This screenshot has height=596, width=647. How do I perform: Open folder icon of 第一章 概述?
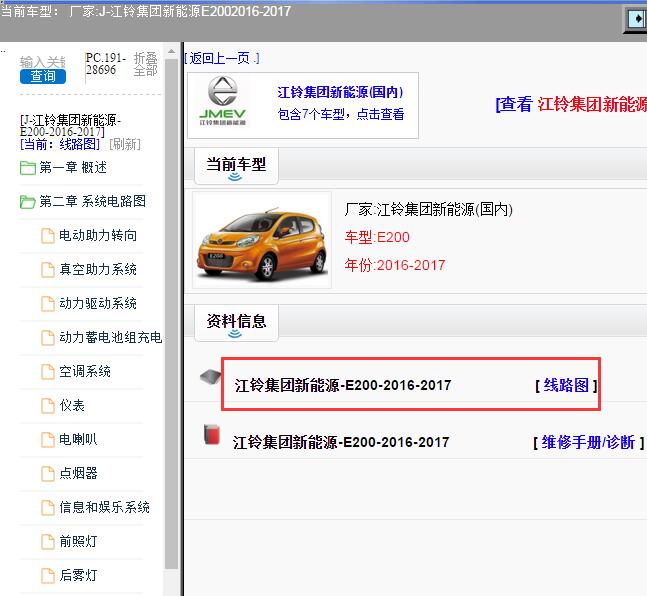[x=28, y=168]
